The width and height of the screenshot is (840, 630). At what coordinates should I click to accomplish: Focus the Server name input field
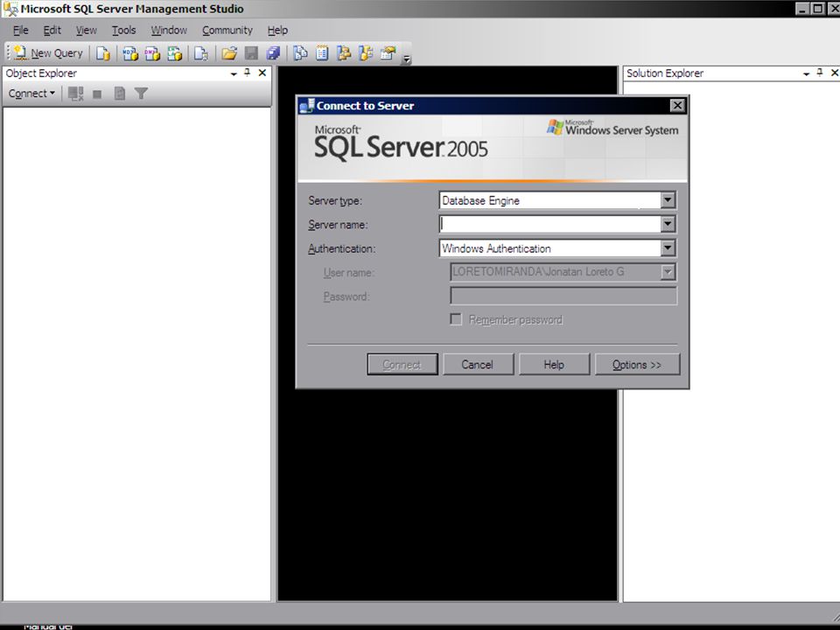549,224
